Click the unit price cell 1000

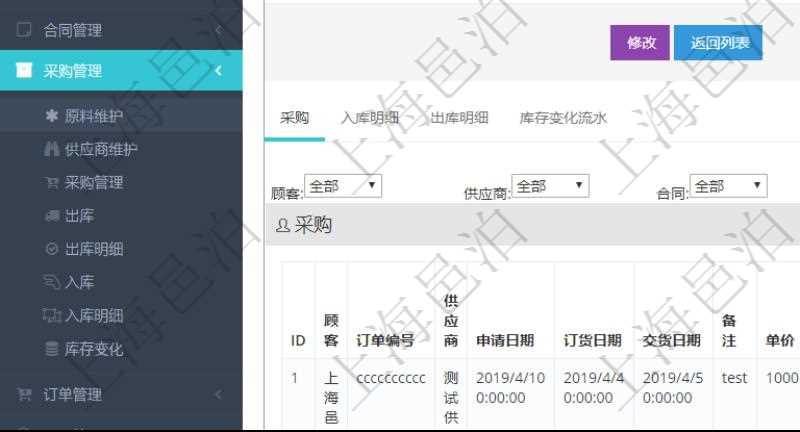point(782,378)
